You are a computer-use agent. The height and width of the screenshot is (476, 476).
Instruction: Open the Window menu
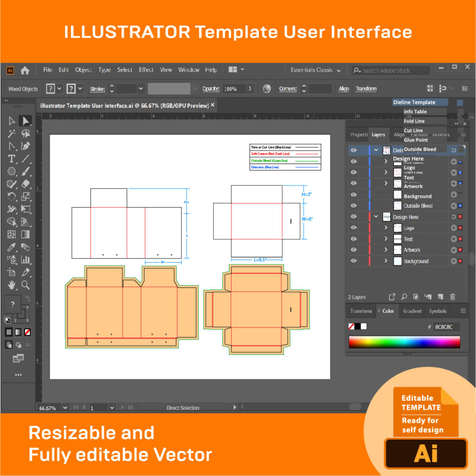(x=189, y=70)
